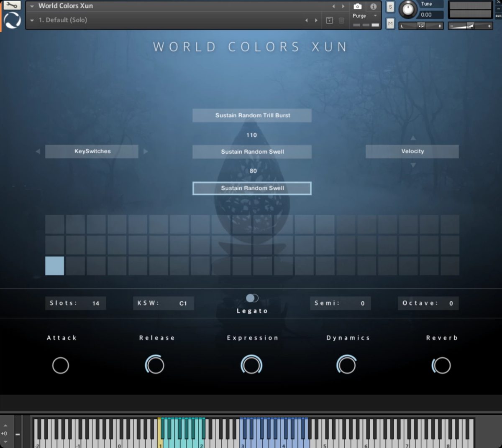Viewport: 502px width, 448px height.
Task: Click the Release knob
Action: pos(155,365)
